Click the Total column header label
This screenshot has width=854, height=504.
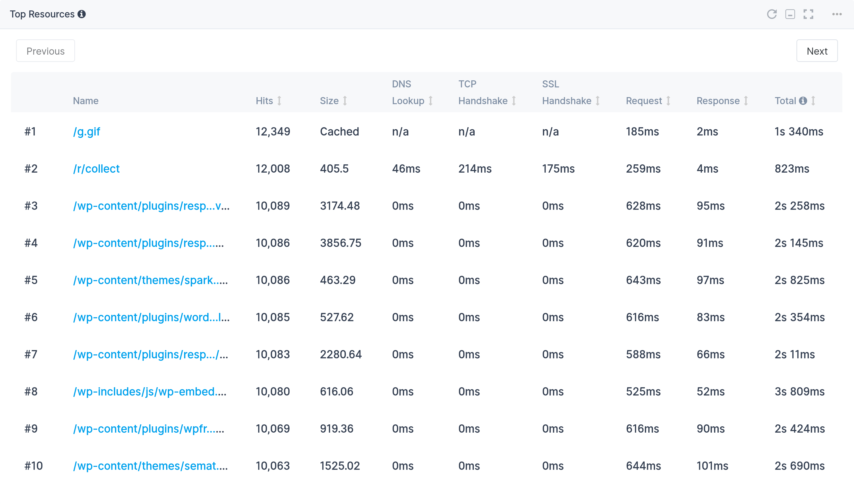pyautogui.click(x=785, y=101)
